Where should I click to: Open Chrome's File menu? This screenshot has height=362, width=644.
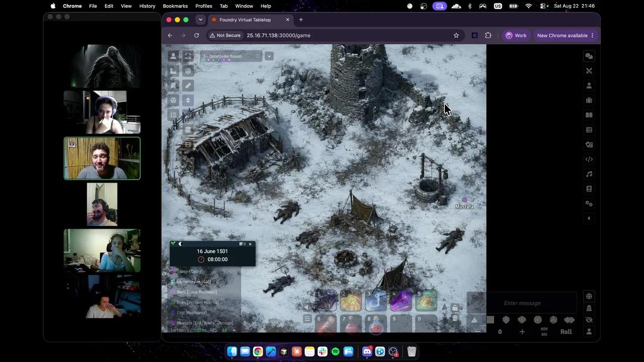(x=93, y=6)
